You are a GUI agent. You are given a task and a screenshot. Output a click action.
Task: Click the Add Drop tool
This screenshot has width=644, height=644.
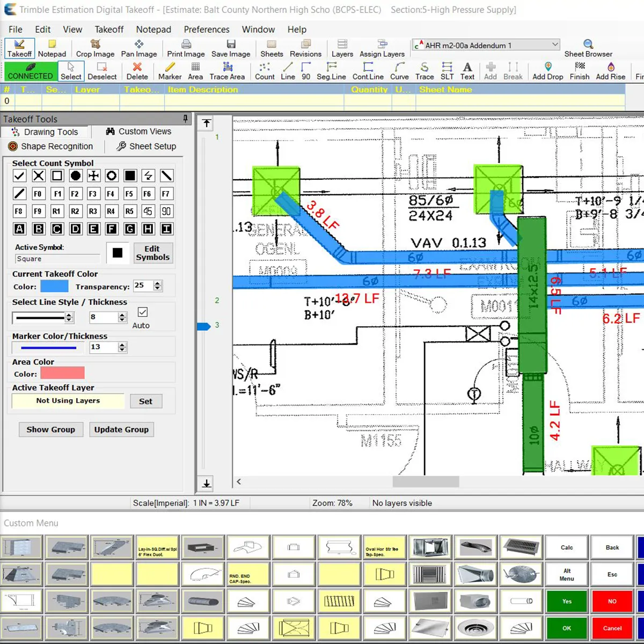(x=547, y=70)
